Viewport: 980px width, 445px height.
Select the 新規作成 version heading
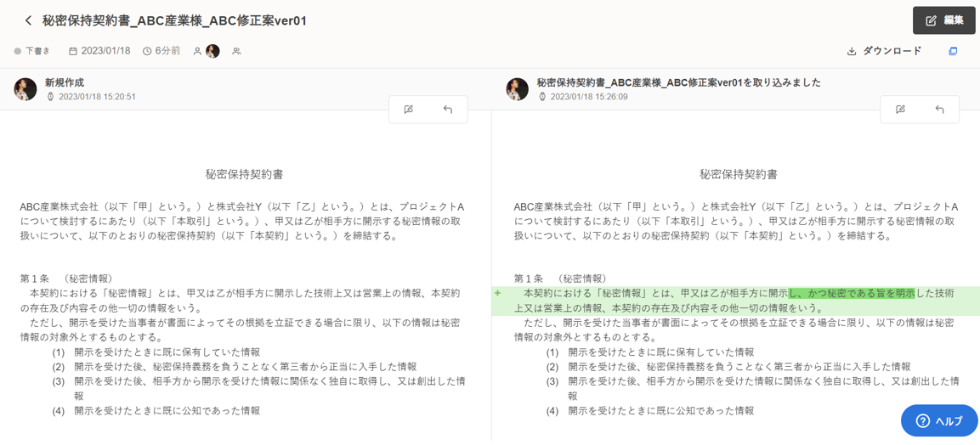[x=65, y=82]
